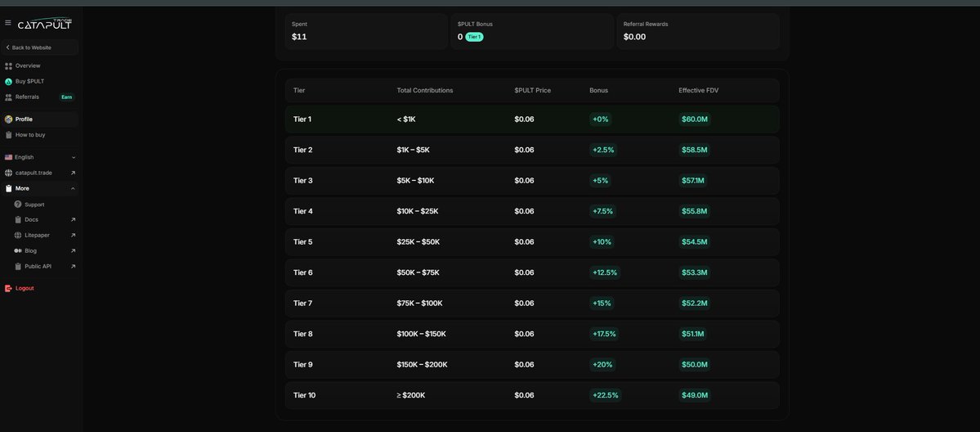Viewport: 980px width, 432px height.
Task: Click the +17.5% bonus badge
Action: [604, 335]
